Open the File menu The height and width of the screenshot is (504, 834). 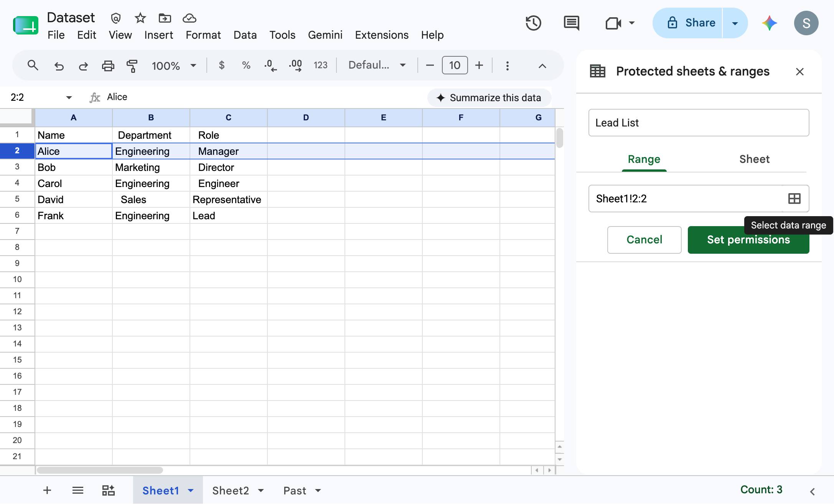click(x=56, y=35)
